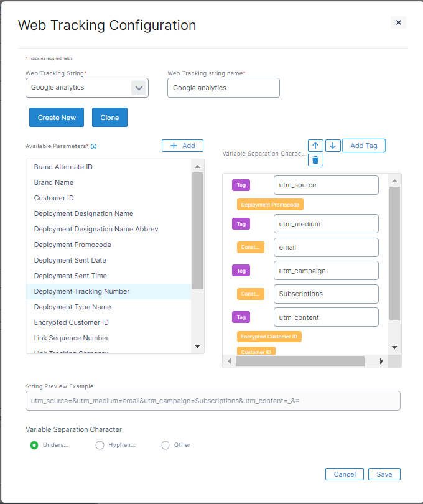Click the move up arrow icon

tap(315, 146)
